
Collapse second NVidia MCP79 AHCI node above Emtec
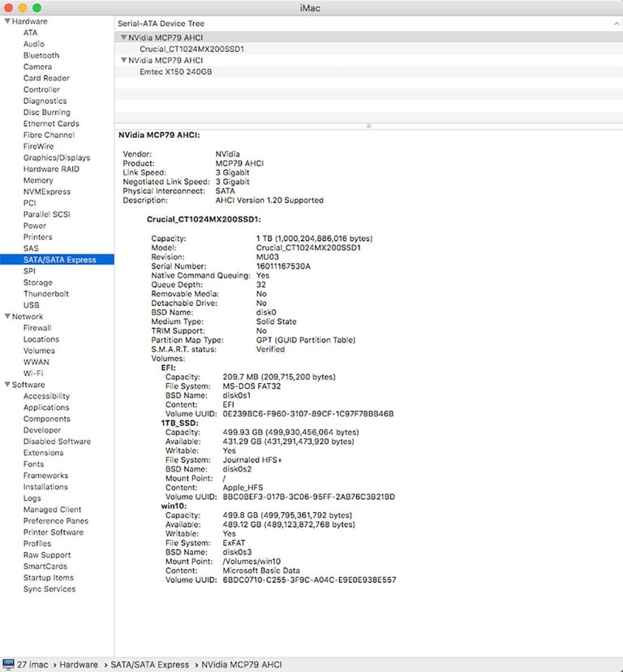coord(123,60)
